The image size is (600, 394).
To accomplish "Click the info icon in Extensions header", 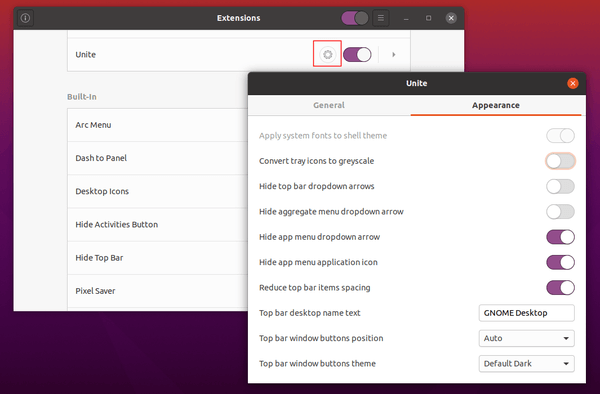I will [x=25, y=18].
